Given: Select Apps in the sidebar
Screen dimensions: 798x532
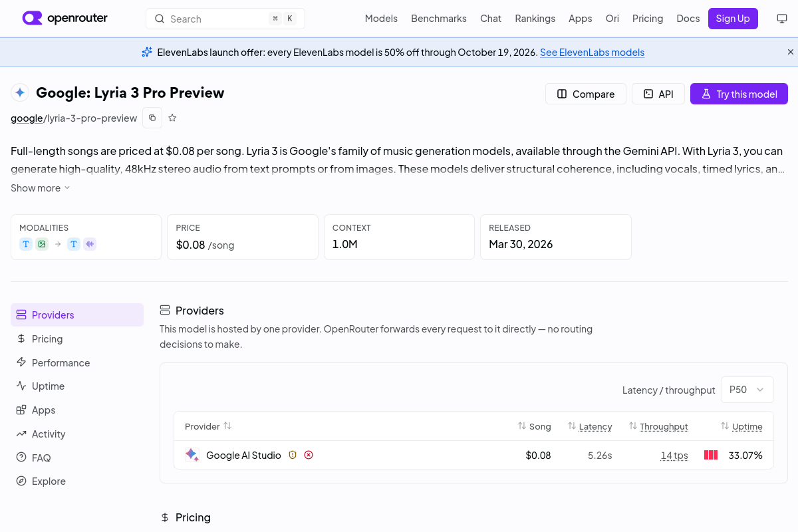Looking at the screenshot, I should 77,410.
